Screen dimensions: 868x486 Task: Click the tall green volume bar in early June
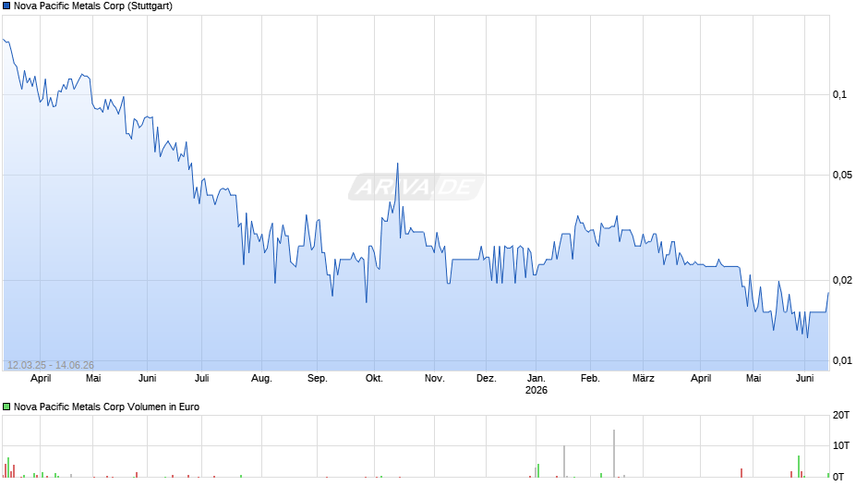799,466
